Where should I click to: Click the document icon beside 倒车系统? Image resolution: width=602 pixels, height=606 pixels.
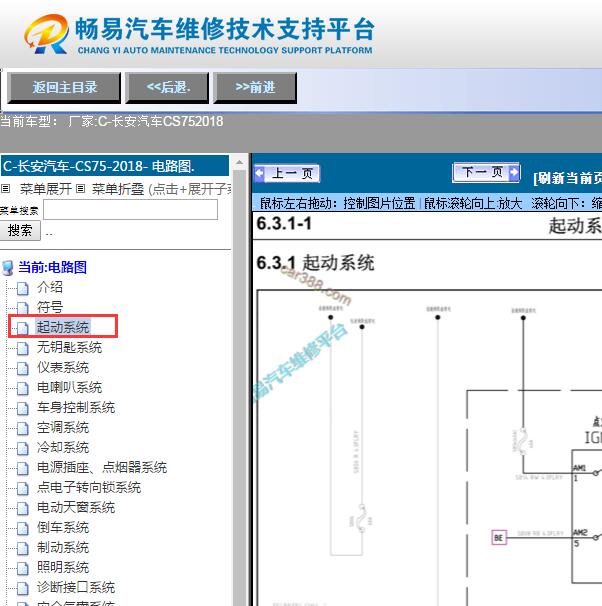click(23, 529)
